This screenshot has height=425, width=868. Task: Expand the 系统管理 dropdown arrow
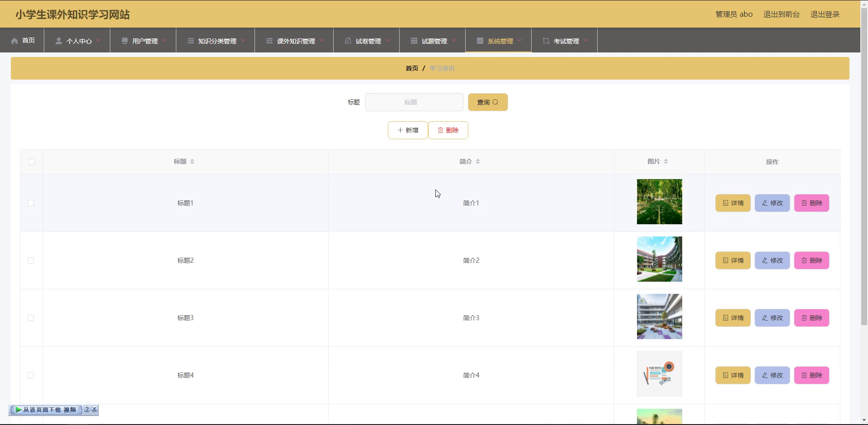(x=519, y=40)
